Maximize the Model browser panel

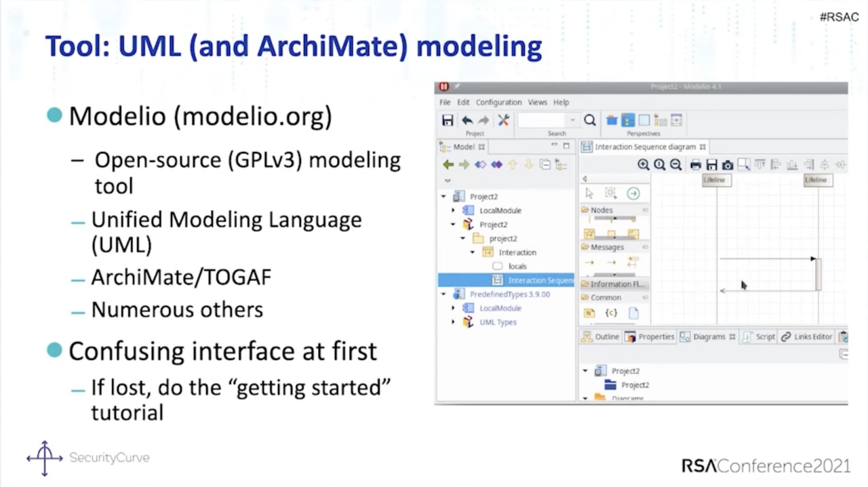(x=567, y=146)
